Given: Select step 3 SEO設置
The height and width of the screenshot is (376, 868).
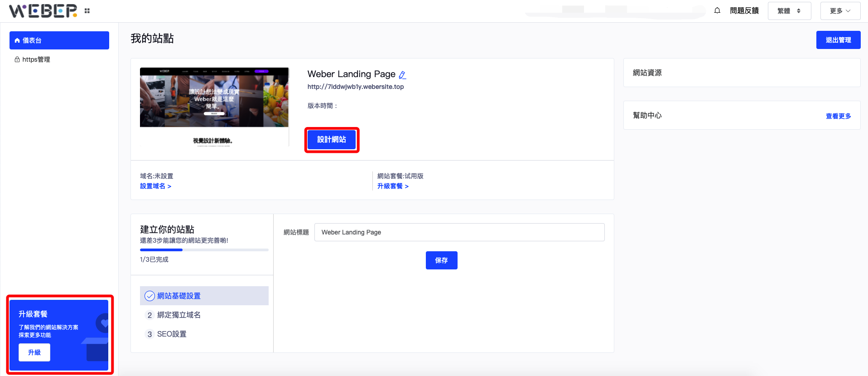Looking at the screenshot, I should tap(204, 334).
